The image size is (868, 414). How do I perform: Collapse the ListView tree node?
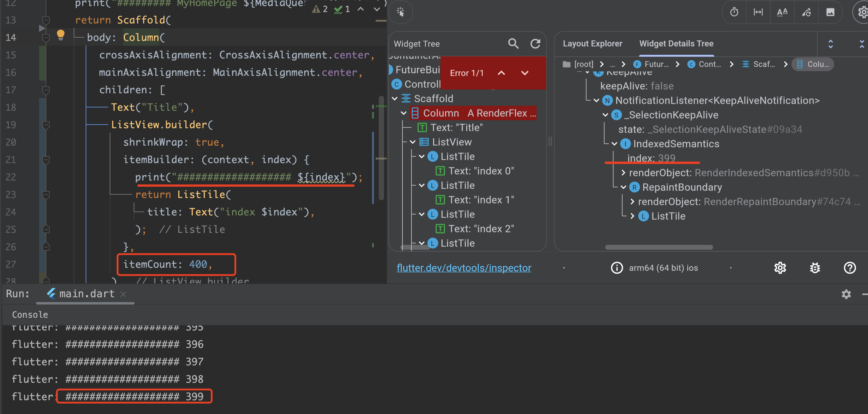click(412, 142)
